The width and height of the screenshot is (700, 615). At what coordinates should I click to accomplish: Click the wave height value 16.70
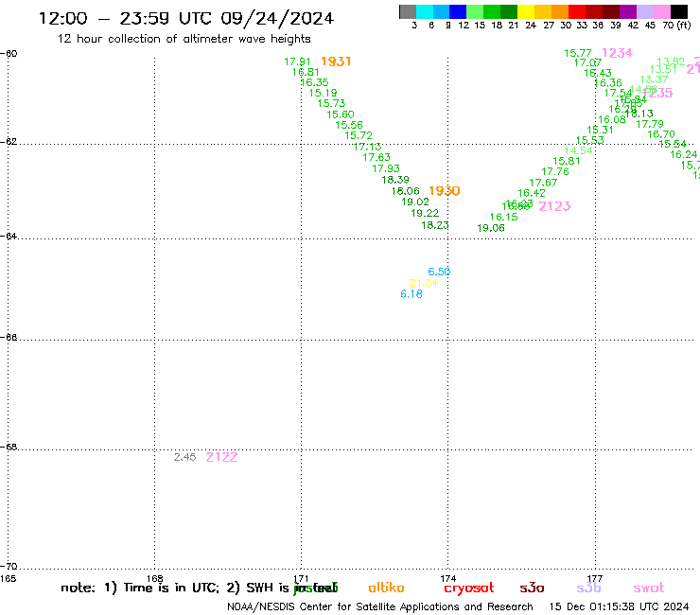661,134
